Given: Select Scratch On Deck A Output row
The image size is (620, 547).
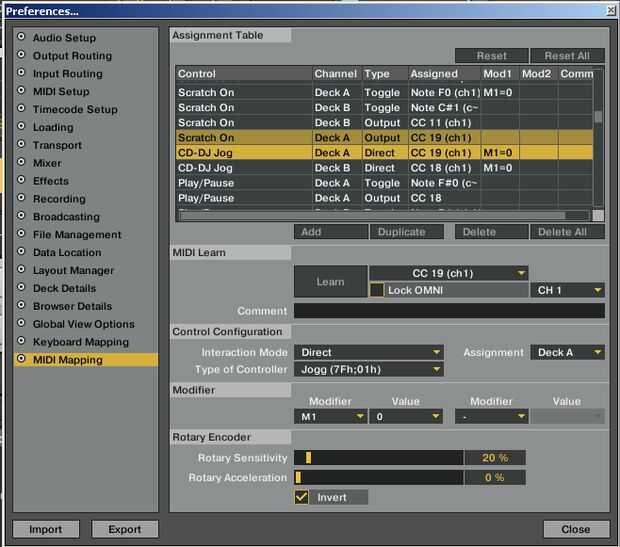Looking at the screenshot, I should [x=384, y=138].
